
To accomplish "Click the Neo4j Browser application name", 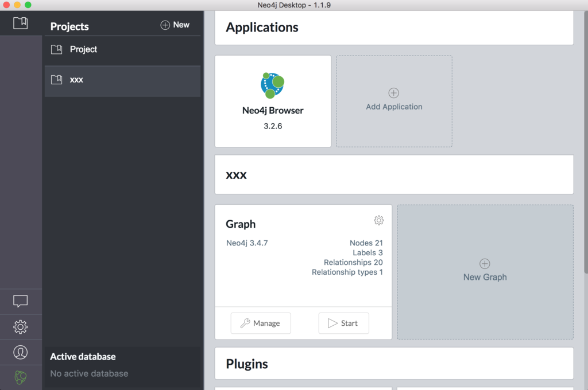I will coord(273,111).
